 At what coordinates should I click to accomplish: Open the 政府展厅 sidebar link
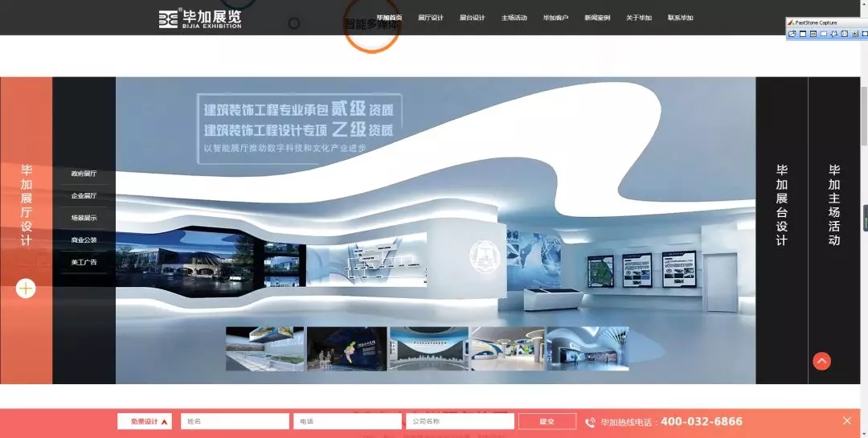84,174
